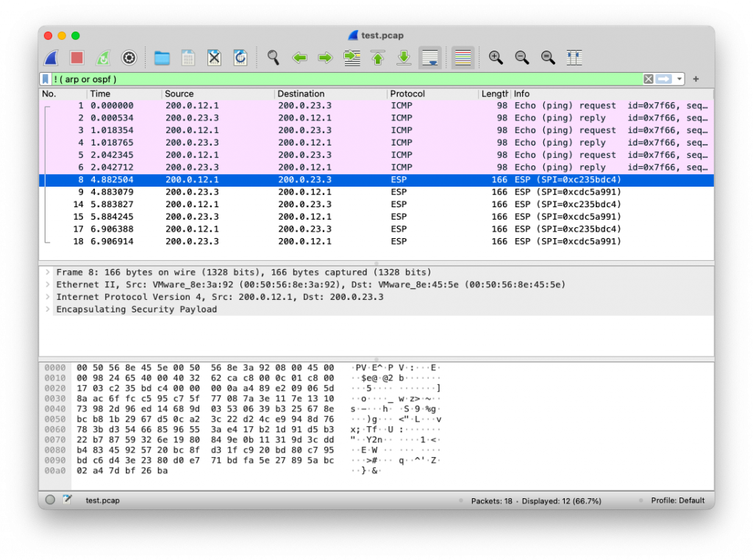The height and width of the screenshot is (560, 753).
Task: Toggle the filter bookmark button
Action: [46, 79]
